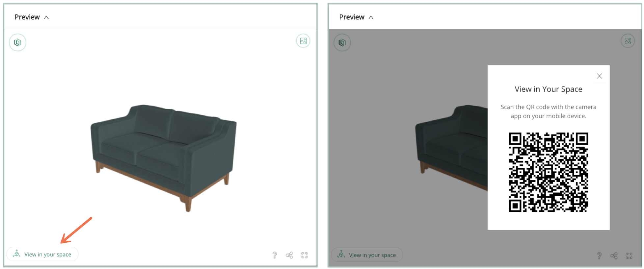Click the sofa 3D model in left preview
644x269 pixels.
pos(164,157)
